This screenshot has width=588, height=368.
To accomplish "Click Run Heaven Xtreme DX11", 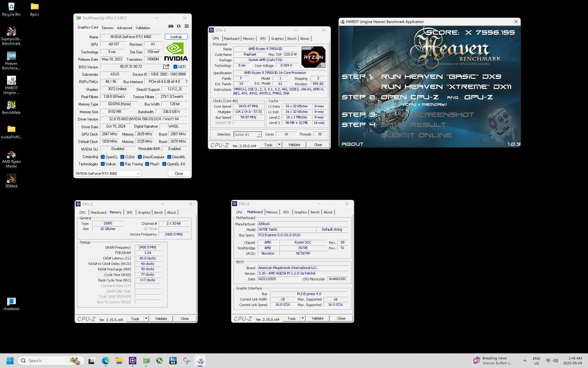I will pos(446,87).
